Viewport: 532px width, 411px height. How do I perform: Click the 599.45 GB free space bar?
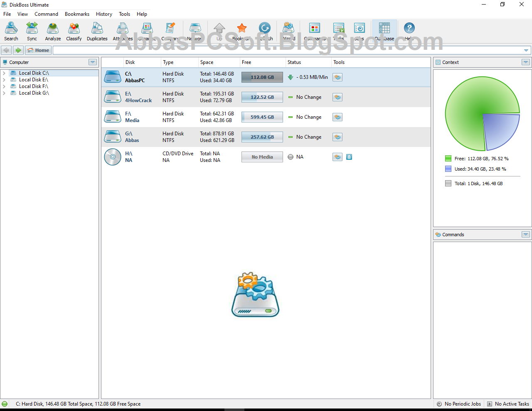tap(262, 117)
